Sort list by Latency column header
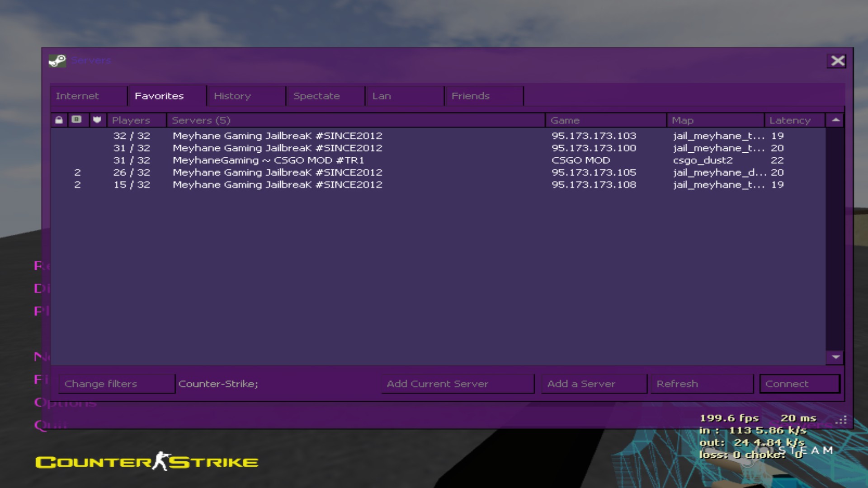Screen dimensions: 868x488 pos(795,120)
